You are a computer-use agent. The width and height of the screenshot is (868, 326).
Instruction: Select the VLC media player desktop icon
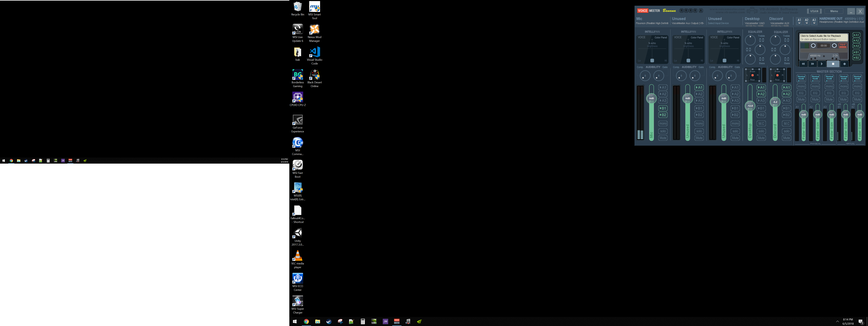point(297,260)
